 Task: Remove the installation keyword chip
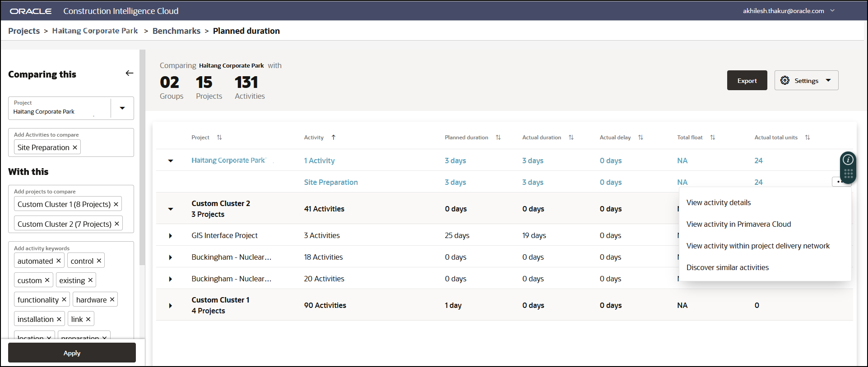pos(59,319)
